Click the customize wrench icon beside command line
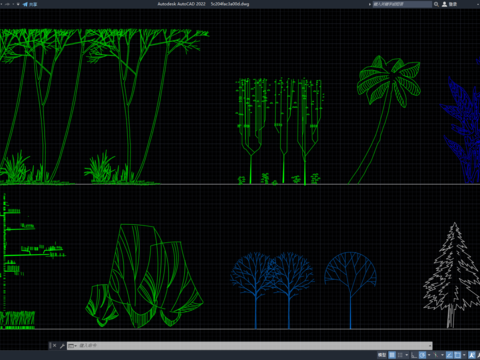This screenshot has width=480, height=360. (62, 346)
